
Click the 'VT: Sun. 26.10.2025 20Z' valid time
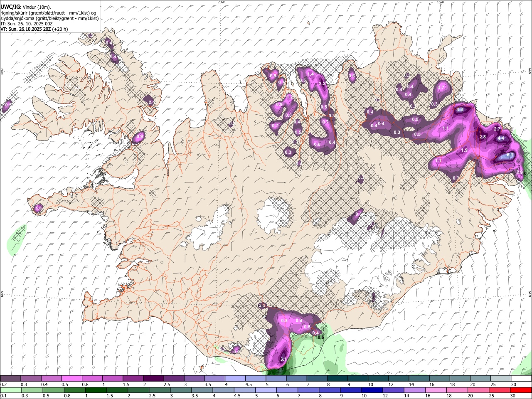(26, 29)
